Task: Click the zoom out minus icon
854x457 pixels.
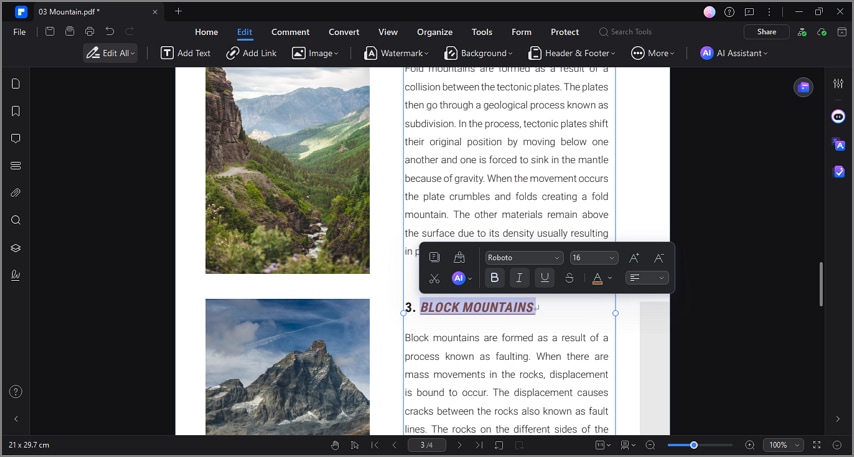Action: (650, 445)
